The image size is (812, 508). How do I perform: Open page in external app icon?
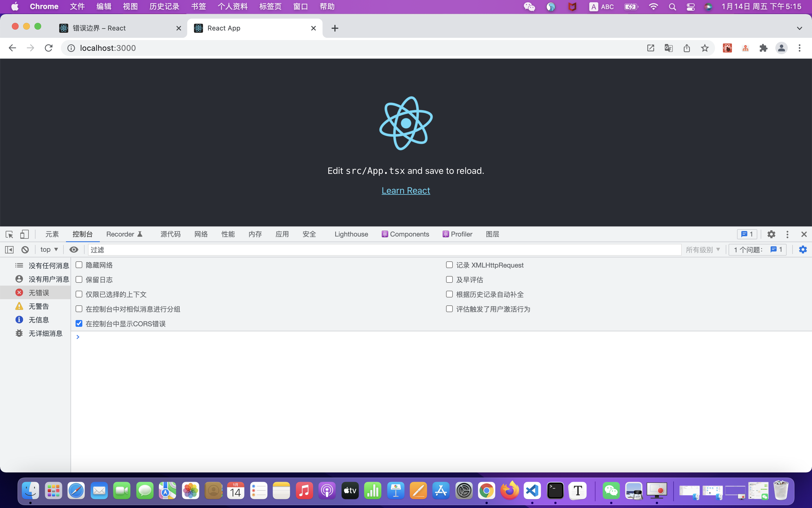(651, 48)
